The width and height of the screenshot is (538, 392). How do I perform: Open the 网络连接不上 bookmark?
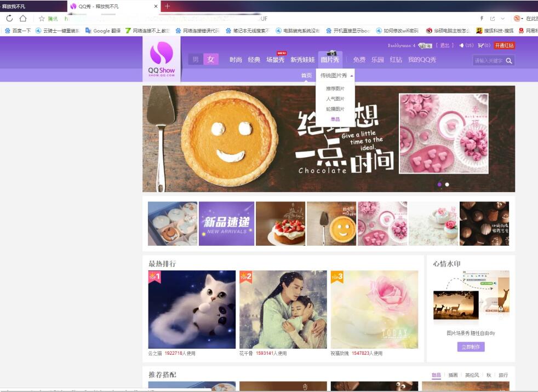pyautogui.click(x=147, y=31)
